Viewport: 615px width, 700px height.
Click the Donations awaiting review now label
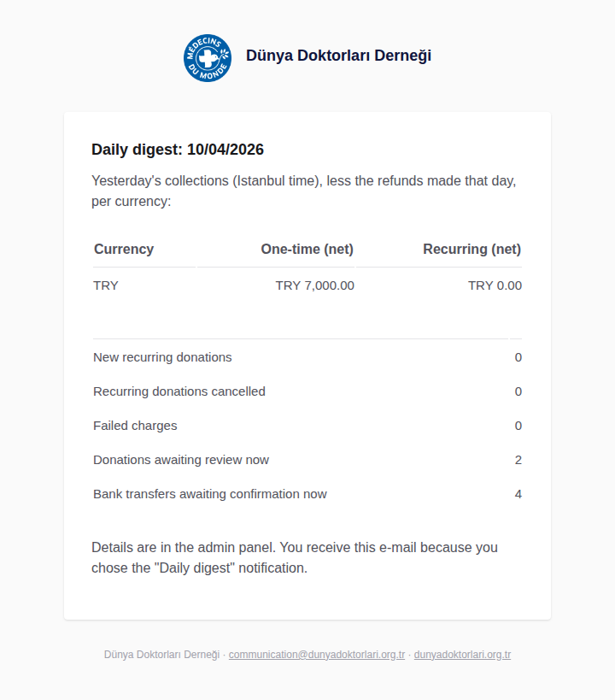click(x=181, y=460)
